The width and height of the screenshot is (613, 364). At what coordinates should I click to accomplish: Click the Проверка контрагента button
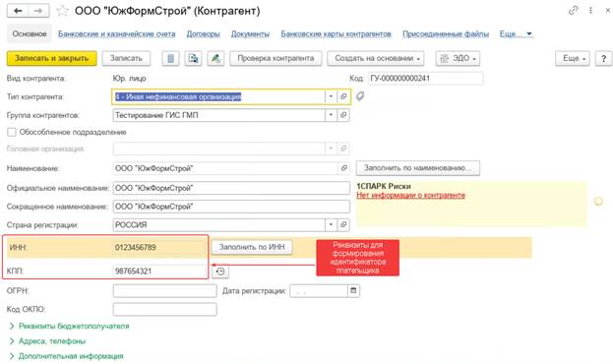tap(276, 59)
